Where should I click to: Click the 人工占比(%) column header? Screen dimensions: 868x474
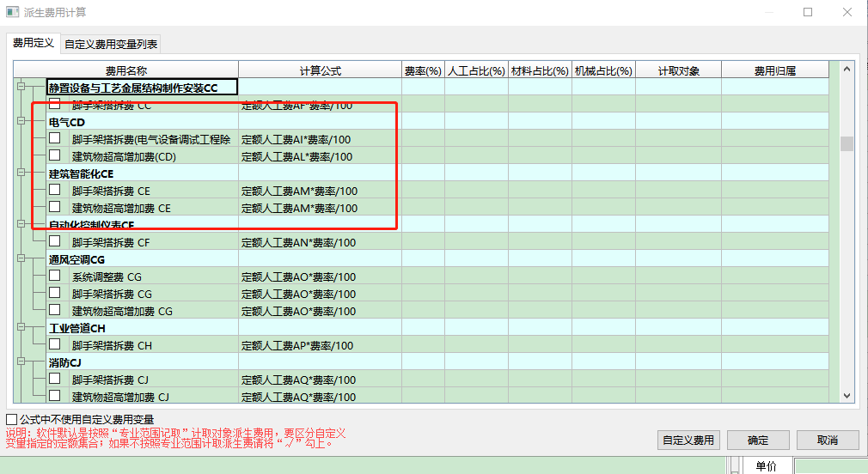pos(477,70)
